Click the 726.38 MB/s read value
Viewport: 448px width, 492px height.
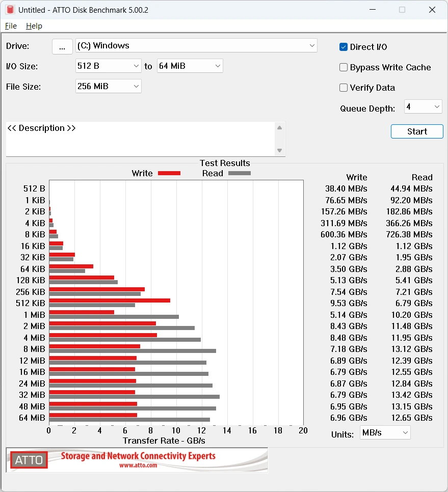pos(409,234)
